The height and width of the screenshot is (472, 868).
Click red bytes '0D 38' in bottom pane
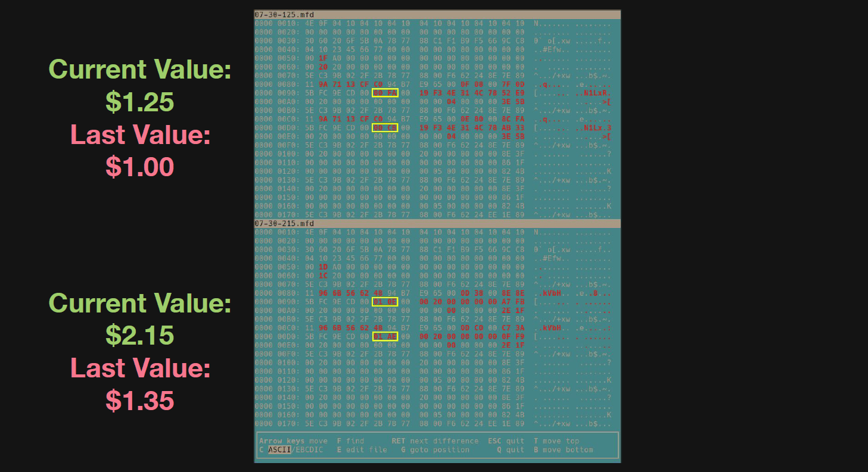[472, 293]
